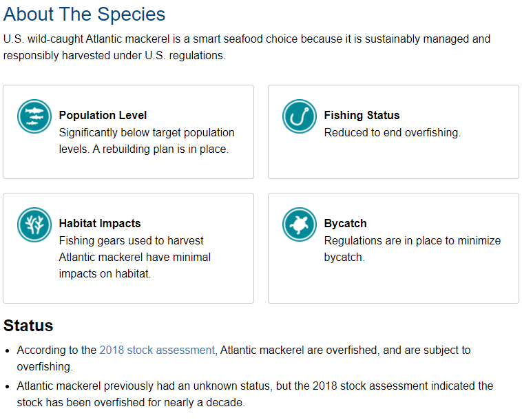
Task: Click 'Fishing gears used to harvest' text
Action: tap(131, 240)
